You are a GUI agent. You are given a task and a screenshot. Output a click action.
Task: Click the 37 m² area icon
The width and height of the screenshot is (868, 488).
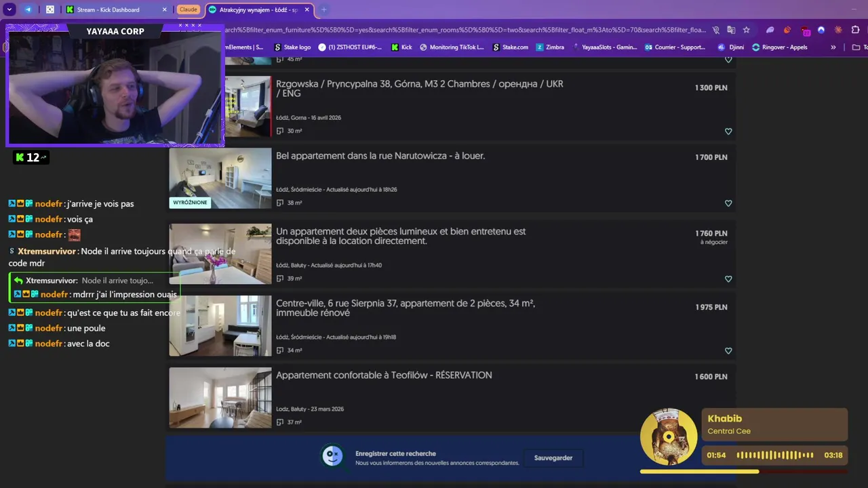(x=280, y=423)
